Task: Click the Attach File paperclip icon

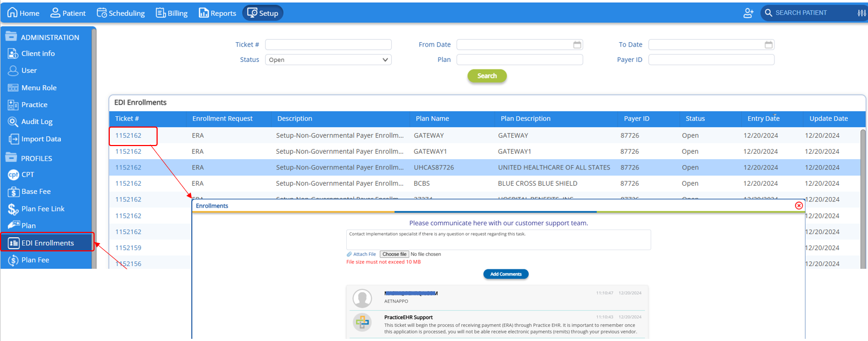Action: point(349,254)
